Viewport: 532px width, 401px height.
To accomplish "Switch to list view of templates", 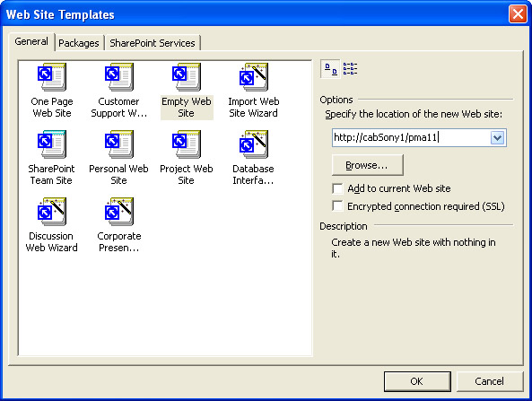I will click(x=350, y=68).
